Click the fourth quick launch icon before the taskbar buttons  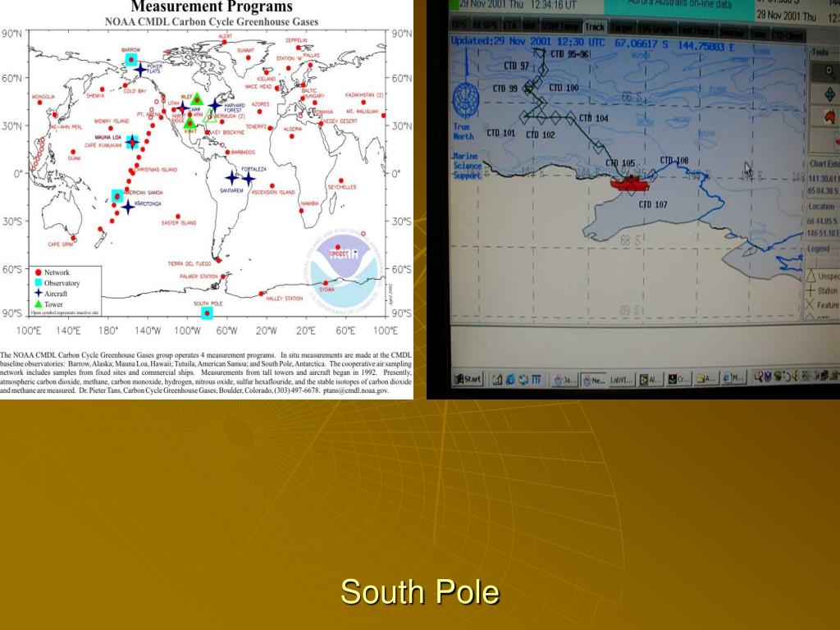point(536,380)
